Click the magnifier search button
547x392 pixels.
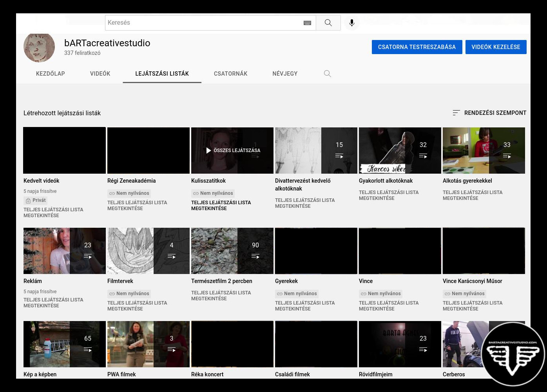point(328,23)
